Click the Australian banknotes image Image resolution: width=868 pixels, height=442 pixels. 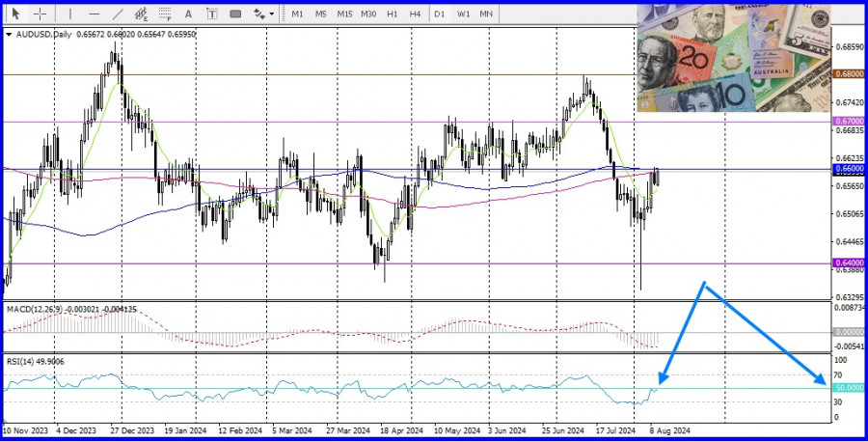point(733,58)
